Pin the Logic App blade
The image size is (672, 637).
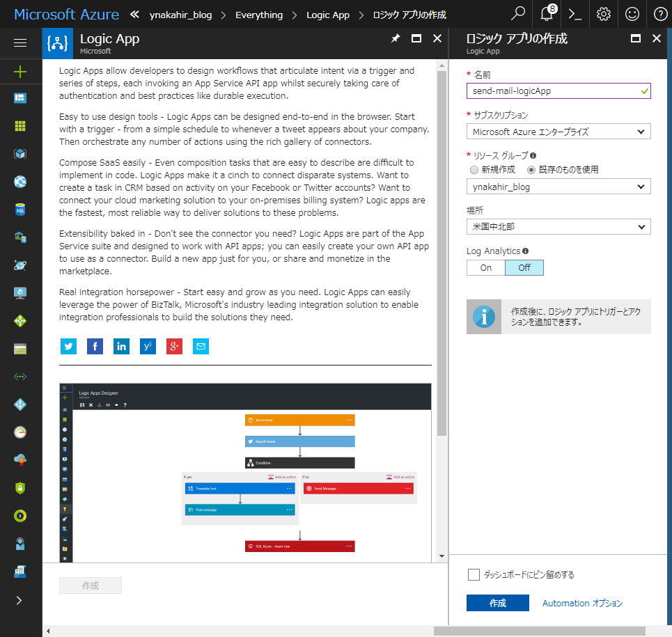pyautogui.click(x=395, y=38)
